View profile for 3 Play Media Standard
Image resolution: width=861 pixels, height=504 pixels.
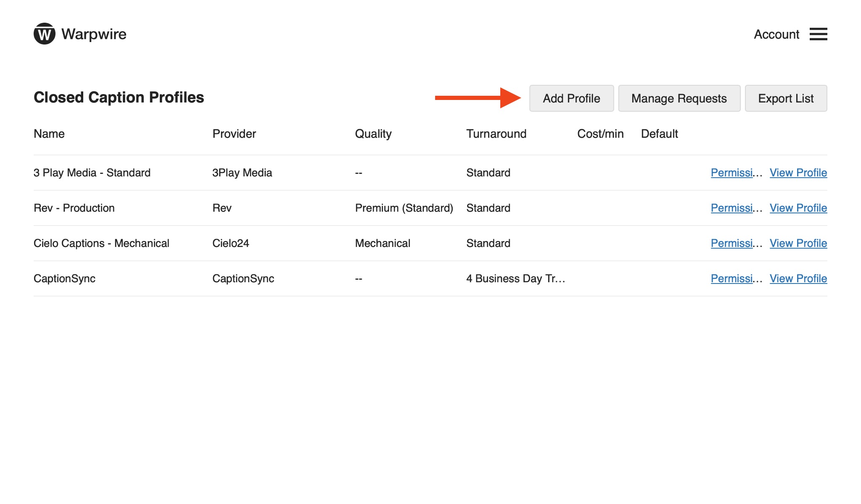tap(798, 173)
